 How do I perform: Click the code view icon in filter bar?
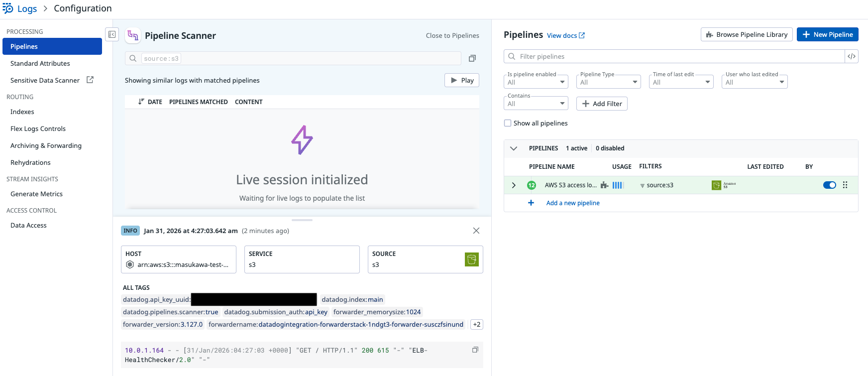click(852, 56)
